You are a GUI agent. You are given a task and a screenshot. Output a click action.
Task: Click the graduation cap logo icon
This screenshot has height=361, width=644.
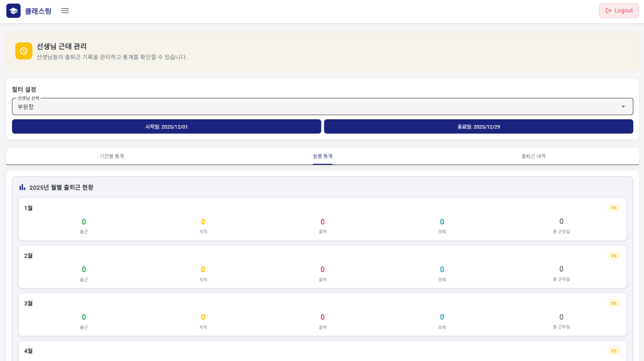tap(13, 11)
